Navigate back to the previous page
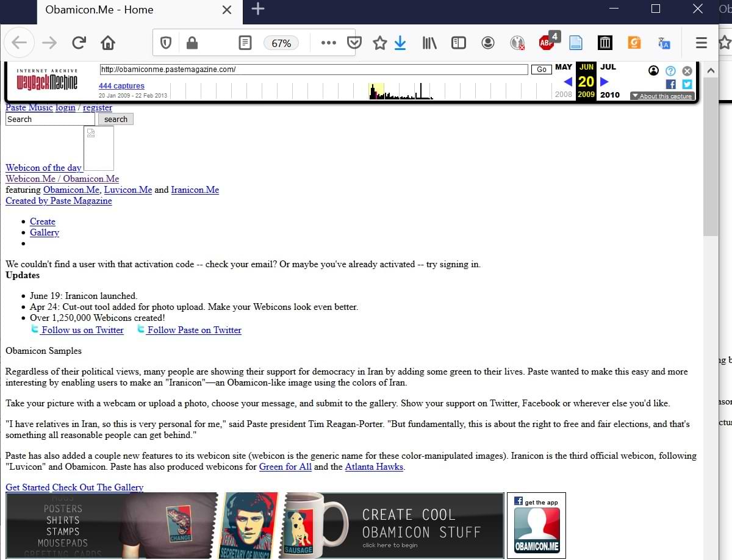This screenshot has height=560, width=732. click(x=20, y=43)
